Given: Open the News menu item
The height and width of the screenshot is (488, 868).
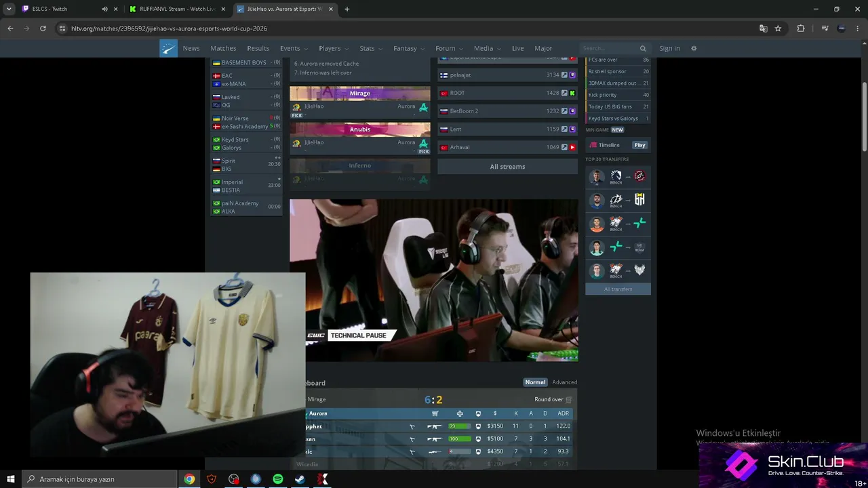Looking at the screenshot, I should pyautogui.click(x=191, y=48).
